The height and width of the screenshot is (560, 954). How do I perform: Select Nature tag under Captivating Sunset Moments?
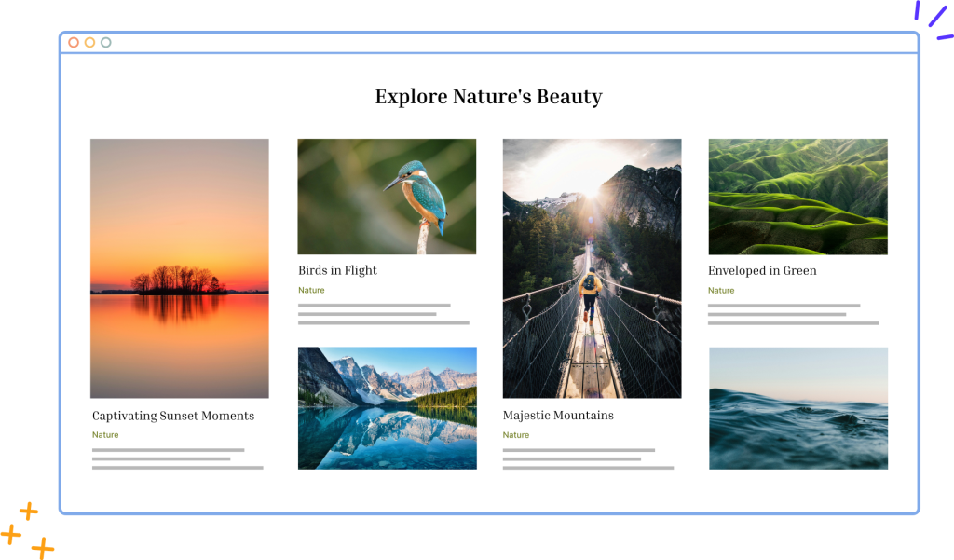click(105, 435)
